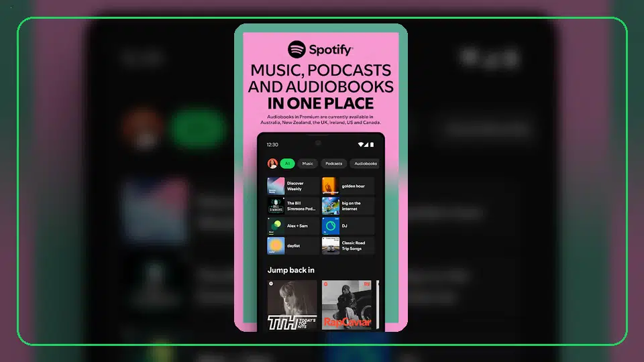Select the Music filter chip
This screenshot has height=362, width=644.
(308, 164)
